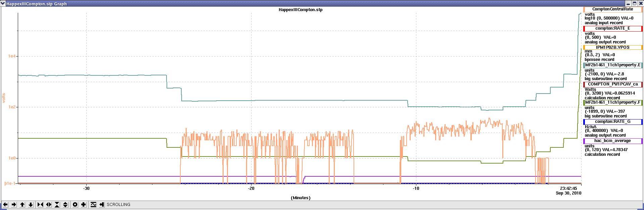Click the 'Watts' units label

tap(590, 90)
